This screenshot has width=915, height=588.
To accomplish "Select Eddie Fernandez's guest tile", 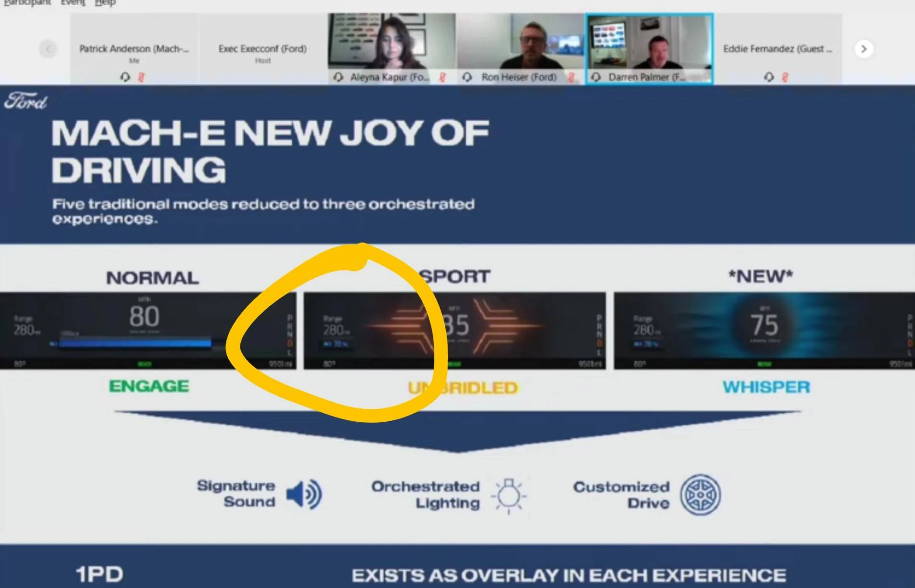I will pos(778,49).
